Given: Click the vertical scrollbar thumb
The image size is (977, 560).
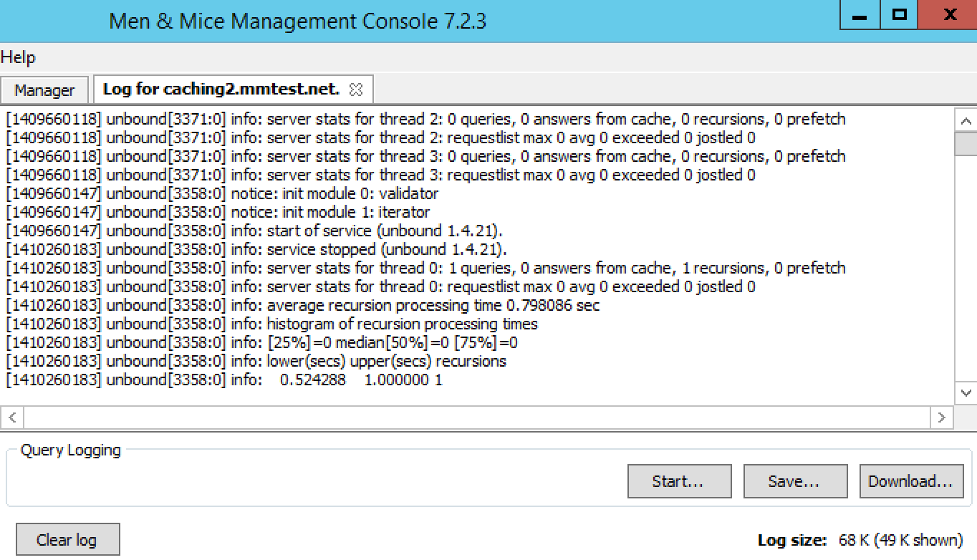Looking at the screenshot, I should pos(966,143).
